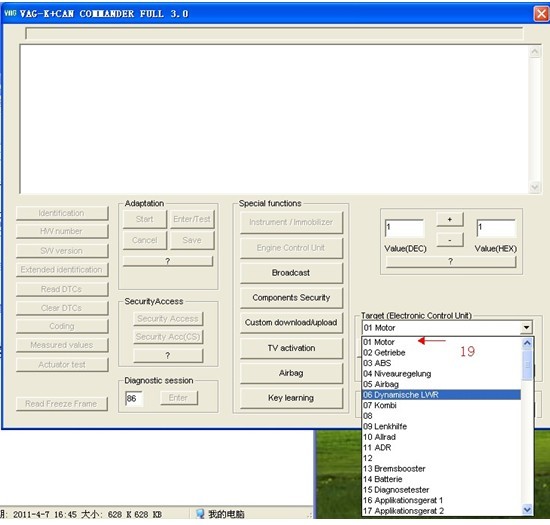
Task: Click the SW version button
Action: click(62, 251)
